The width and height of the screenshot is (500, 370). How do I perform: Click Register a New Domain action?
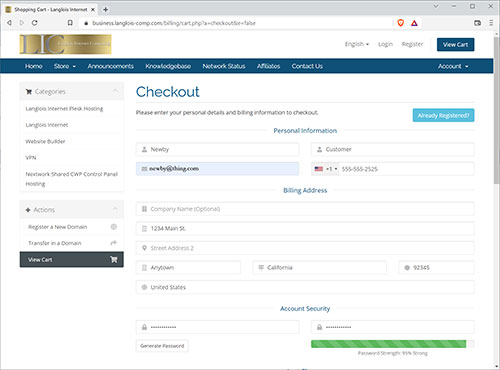58,227
